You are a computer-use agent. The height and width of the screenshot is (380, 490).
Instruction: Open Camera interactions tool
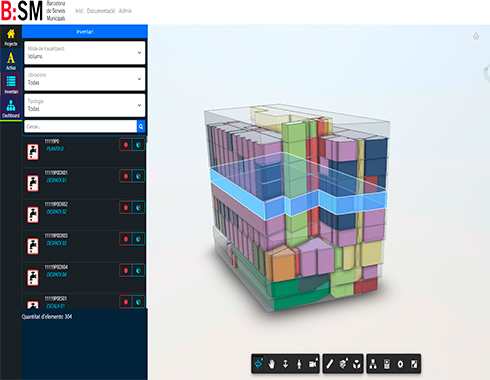pyautogui.click(x=313, y=364)
